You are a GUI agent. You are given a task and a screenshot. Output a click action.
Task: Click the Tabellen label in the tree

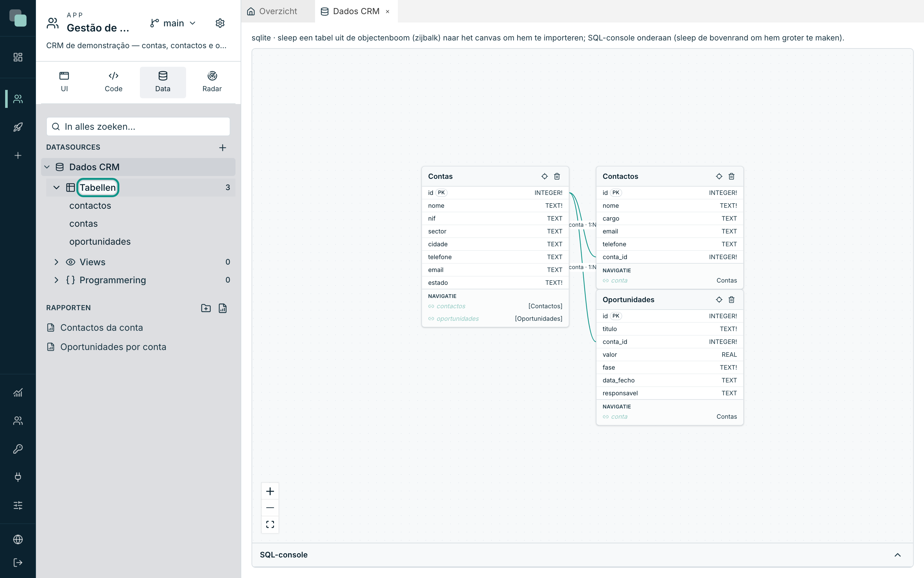(98, 188)
